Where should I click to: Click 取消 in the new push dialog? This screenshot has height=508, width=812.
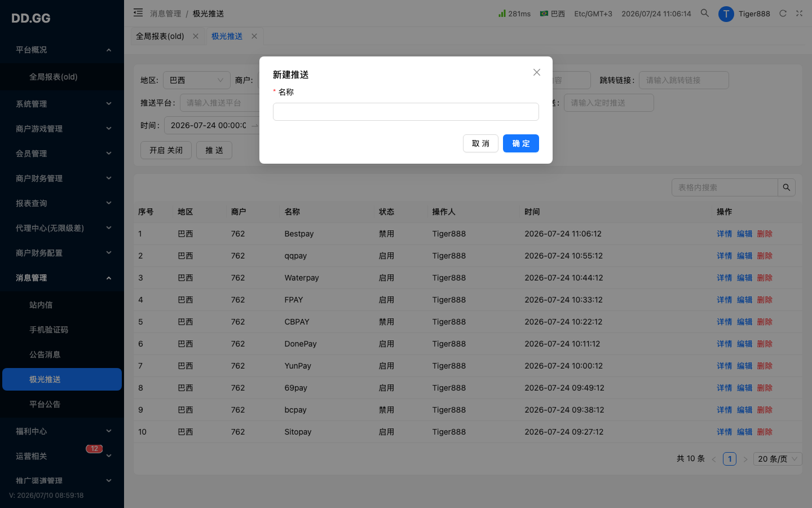[480, 143]
